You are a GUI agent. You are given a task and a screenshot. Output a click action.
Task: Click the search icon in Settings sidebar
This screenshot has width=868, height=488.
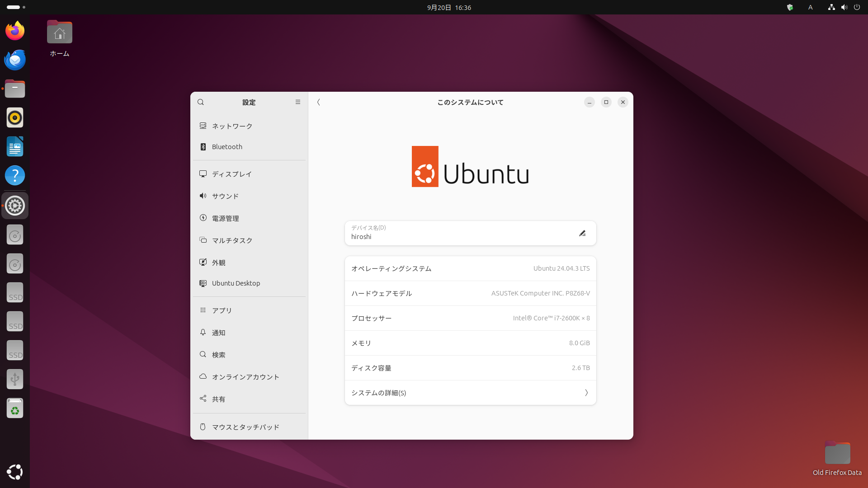tap(201, 102)
